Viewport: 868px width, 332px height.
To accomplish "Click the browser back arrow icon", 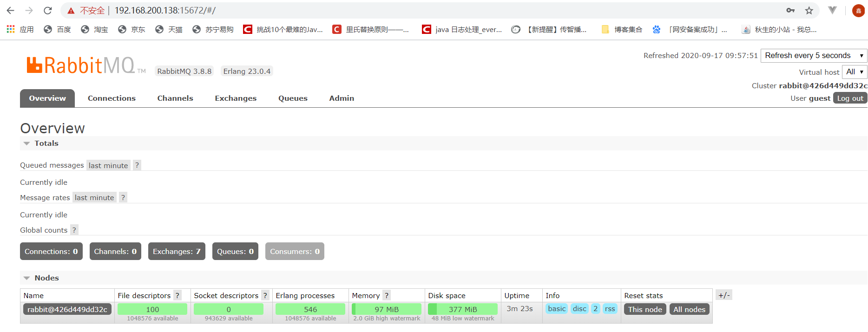I will [x=11, y=10].
